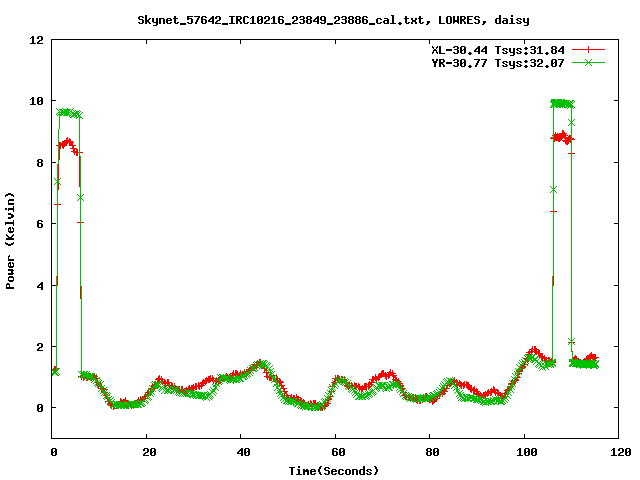Image resolution: width=640 pixels, height=480 pixels.
Task: Click the y-axis tick label '12'
Action: click(36, 40)
